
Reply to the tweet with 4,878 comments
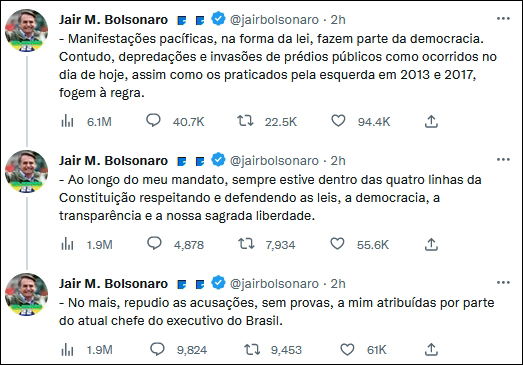tap(154, 243)
